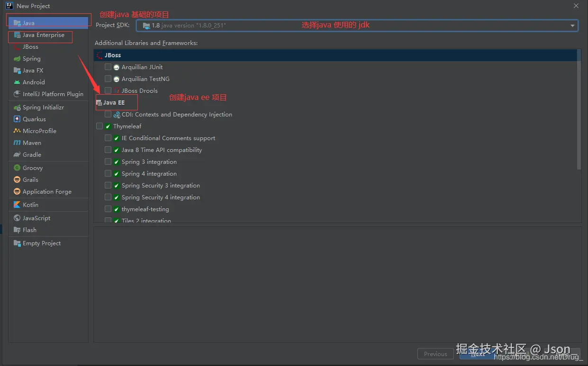This screenshot has height=366, width=588.
Task: Choose the Spring Initializr project type
Action: click(48, 107)
